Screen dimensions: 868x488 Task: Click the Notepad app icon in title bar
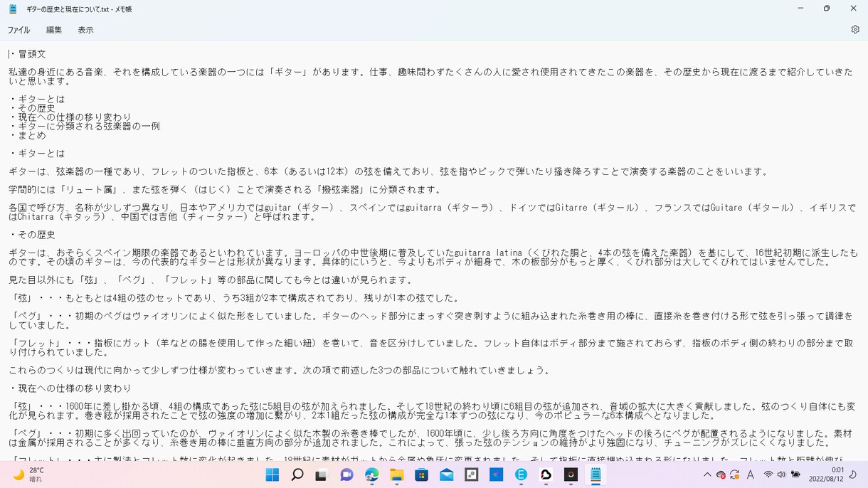(13, 9)
